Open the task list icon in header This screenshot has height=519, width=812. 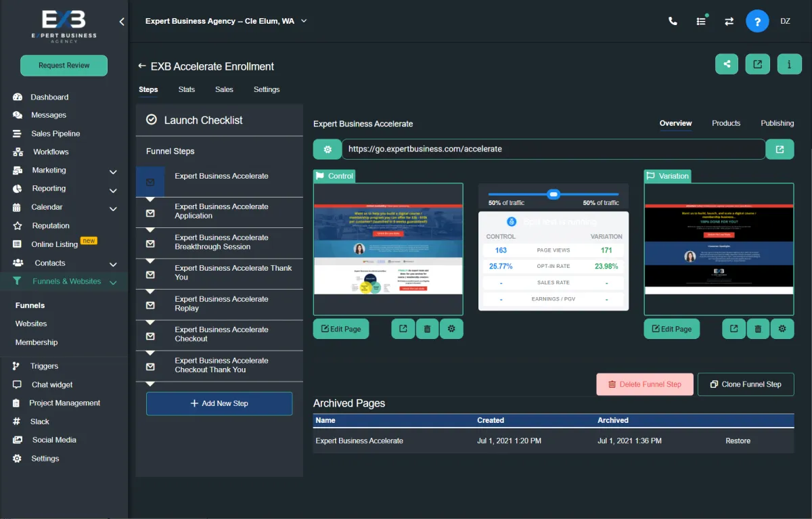(x=701, y=21)
